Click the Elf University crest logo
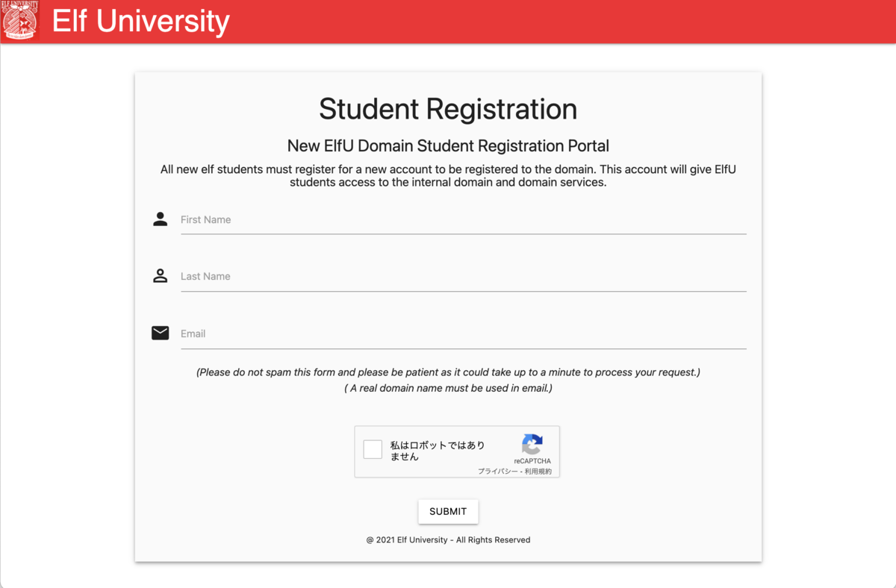The image size is (896, 588). point(19,20)
